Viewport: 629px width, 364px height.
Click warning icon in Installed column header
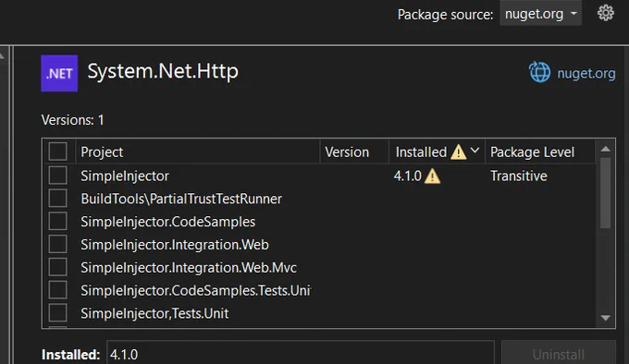pyautogui.click(x=458, y=152)
